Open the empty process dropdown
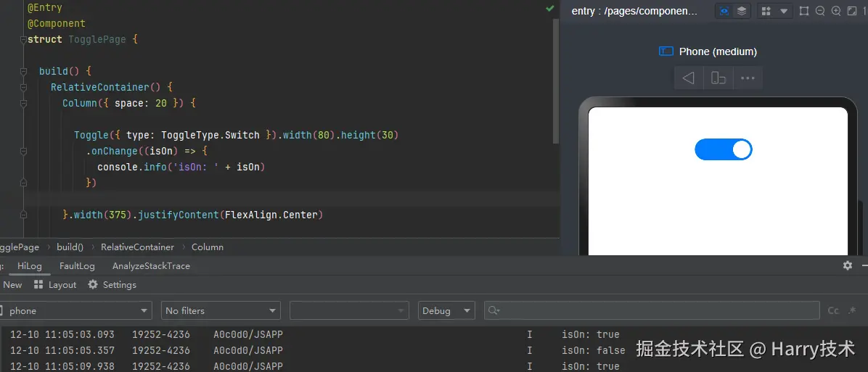 [349, 310]
